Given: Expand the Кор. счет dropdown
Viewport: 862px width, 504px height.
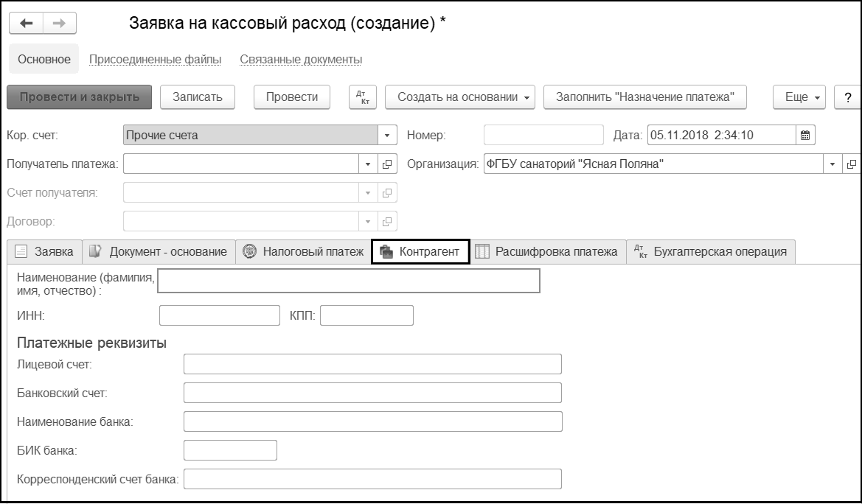Looking at the screenshot, I should tap(388, 136).
